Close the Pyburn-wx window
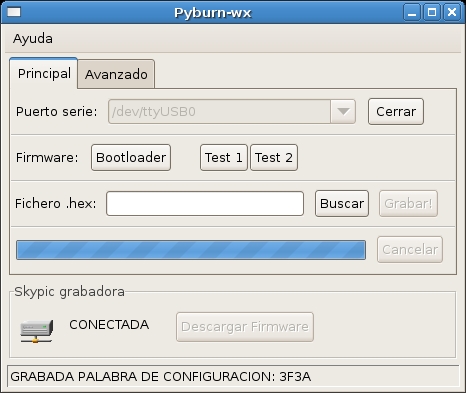 (452, 13)
